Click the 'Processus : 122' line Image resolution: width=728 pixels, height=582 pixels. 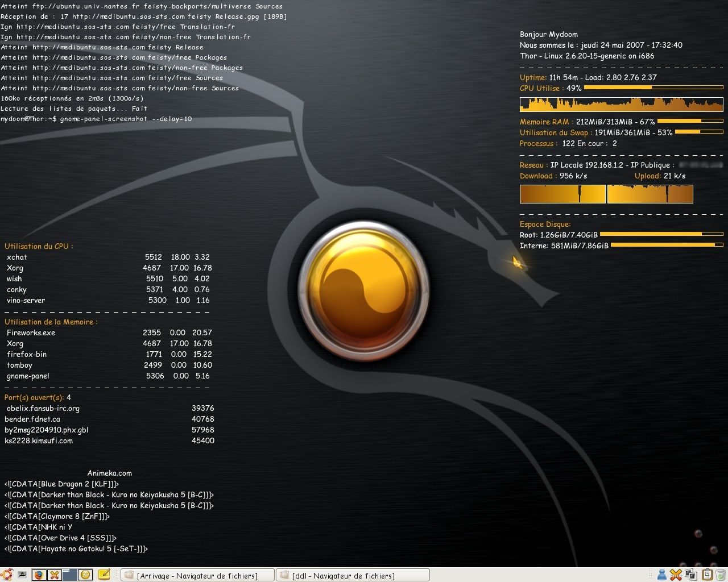coord(568,143)
